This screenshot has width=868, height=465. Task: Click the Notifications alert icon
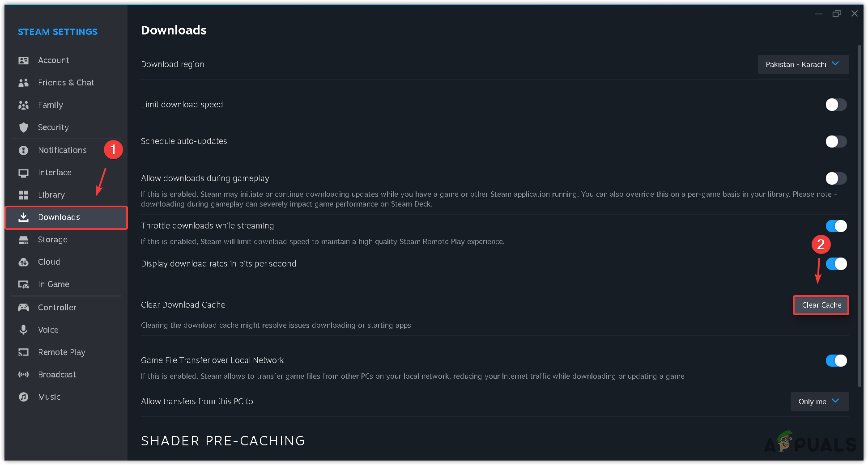[x=24, y=150]
